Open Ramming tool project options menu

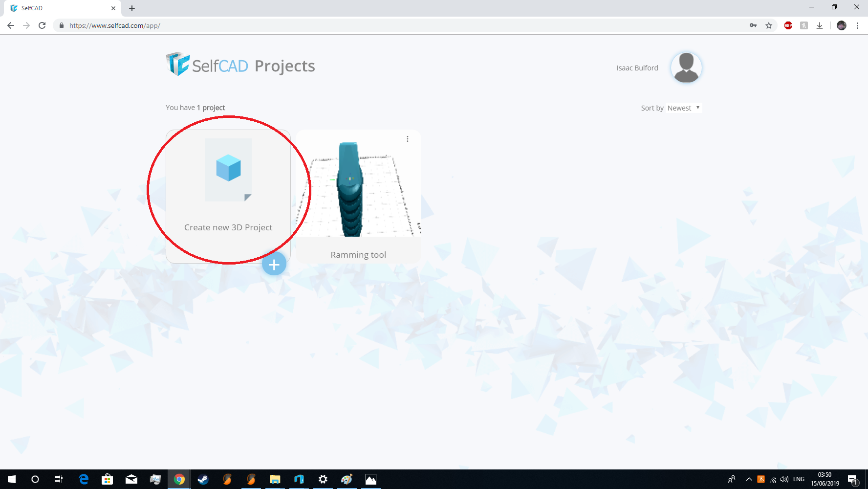pos(407,139)
